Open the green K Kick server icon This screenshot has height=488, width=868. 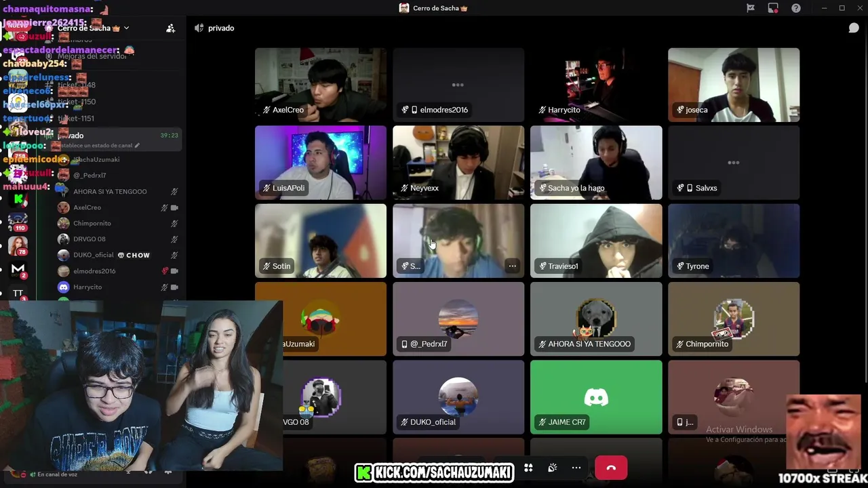(18, 199)
